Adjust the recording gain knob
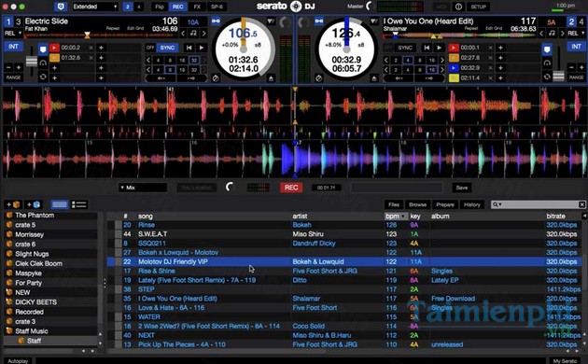The height and width of the screenshot is (364, 588). [230, 187]
